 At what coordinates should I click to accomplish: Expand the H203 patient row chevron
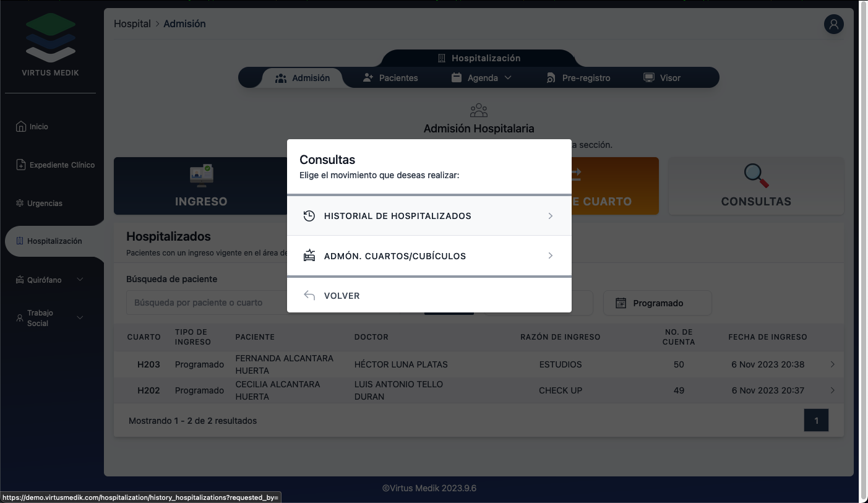(x=832, y=364)
